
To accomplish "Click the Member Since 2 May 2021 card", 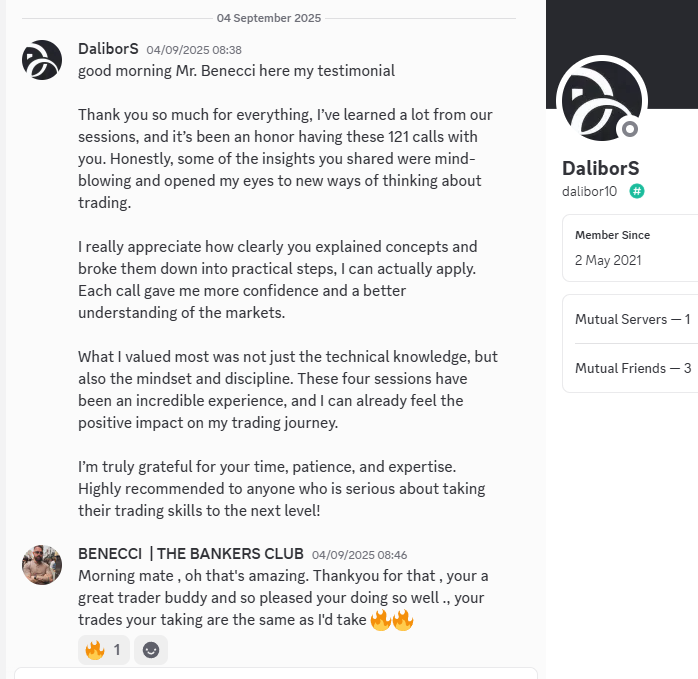I will pos(632,248).
